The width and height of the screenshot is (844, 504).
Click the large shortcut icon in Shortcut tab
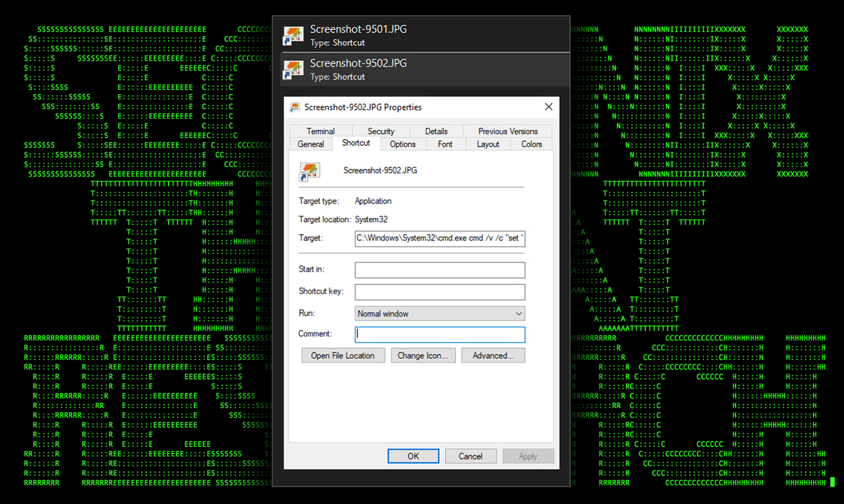click(x=310, y=171)
